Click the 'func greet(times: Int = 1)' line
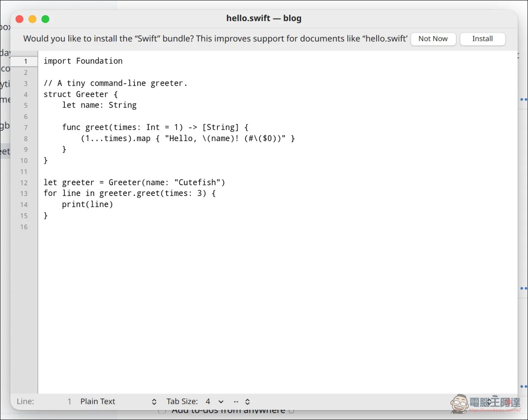Screen dimensions: 528x420 coord(156,127)
